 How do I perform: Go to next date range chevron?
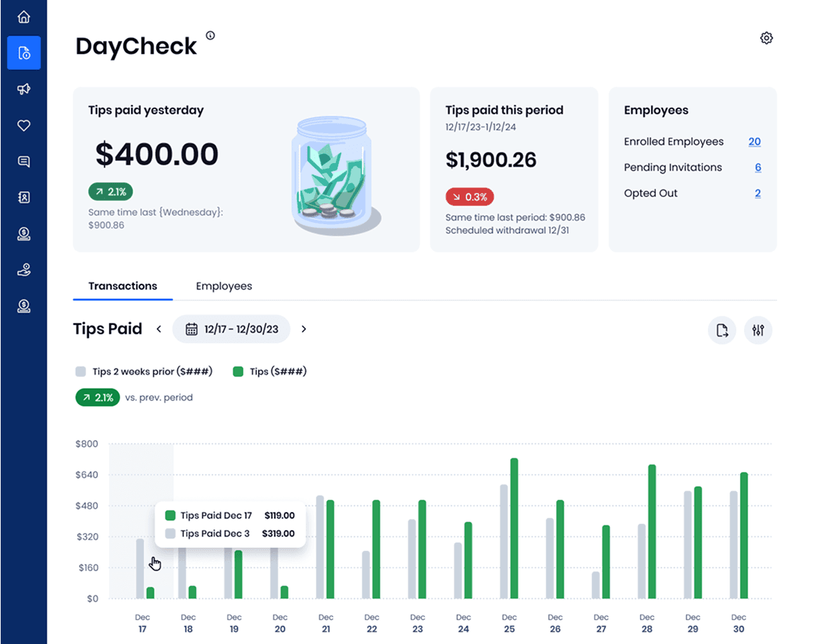pyautogui.click(x=304, y=329)
